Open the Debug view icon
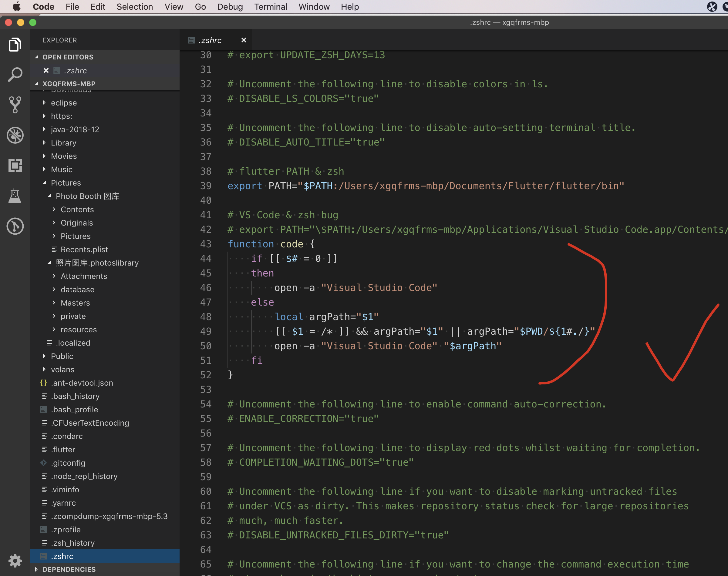 tap(15, 135)
